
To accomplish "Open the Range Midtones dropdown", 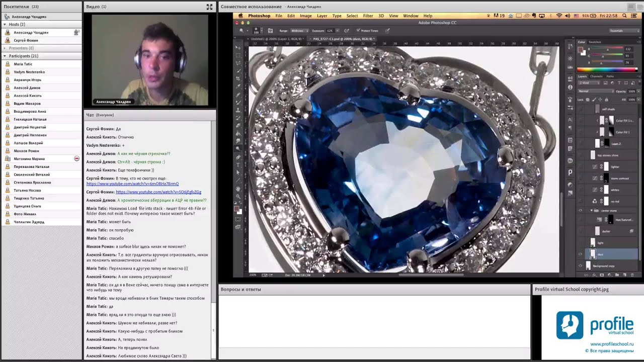I will point(299,31).
